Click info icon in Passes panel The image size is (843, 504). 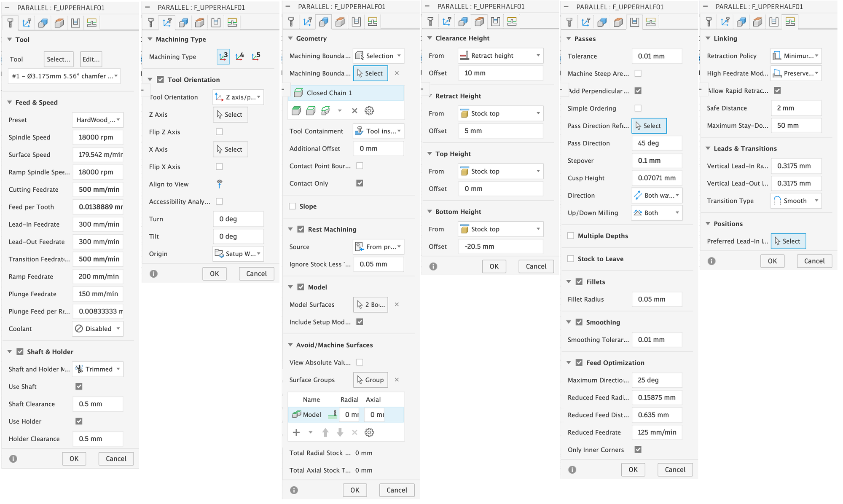coord(572,470)
